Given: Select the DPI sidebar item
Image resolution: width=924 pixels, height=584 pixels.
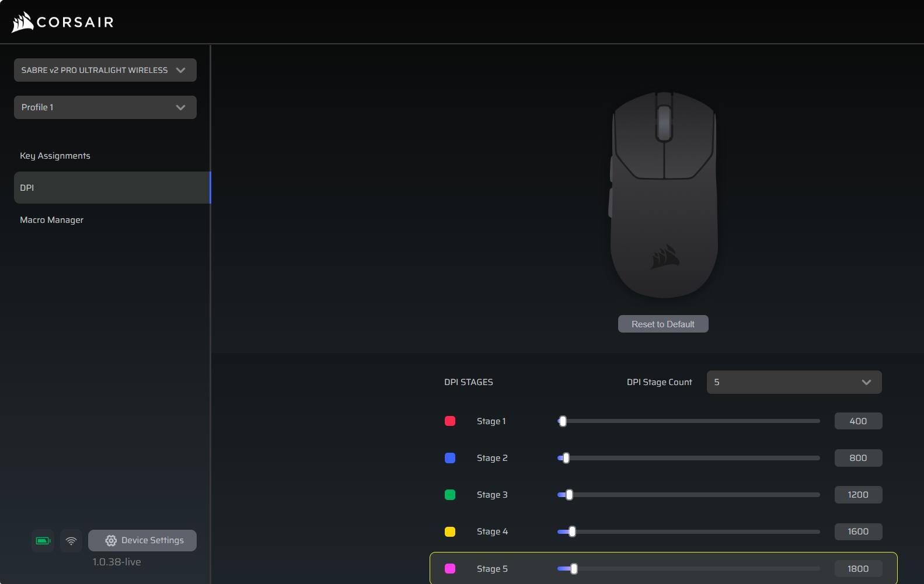Looking at the screenshot, I should coord(111,188).
